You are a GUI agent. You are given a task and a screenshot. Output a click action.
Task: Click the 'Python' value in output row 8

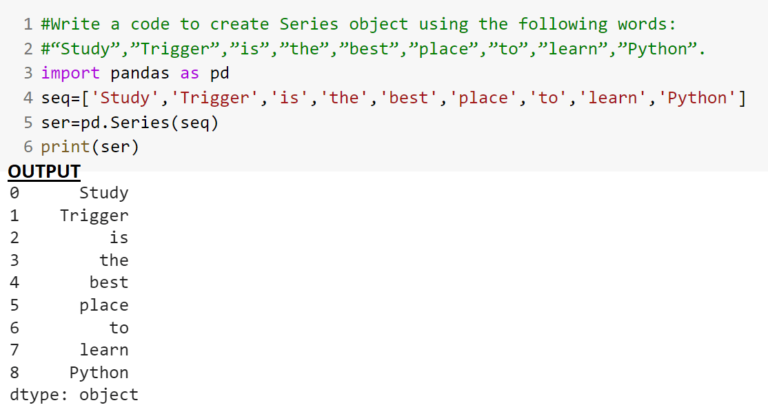pyautogui.click(x=99, y=372)
